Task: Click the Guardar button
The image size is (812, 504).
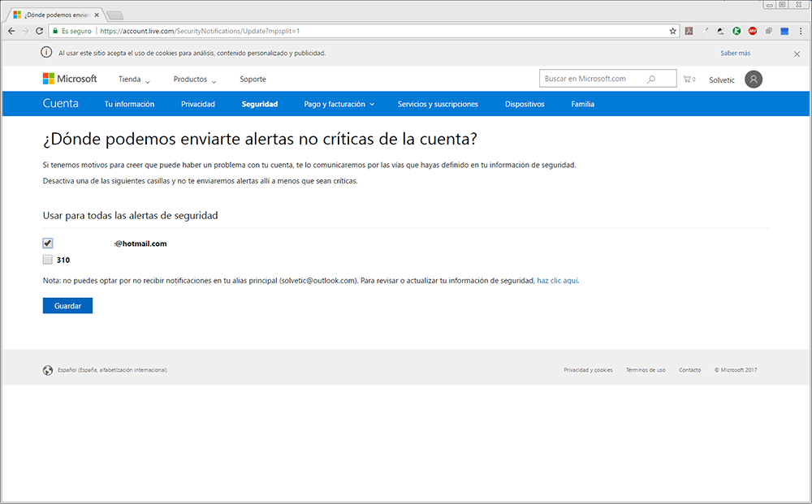Action: [x=68, y=306]
